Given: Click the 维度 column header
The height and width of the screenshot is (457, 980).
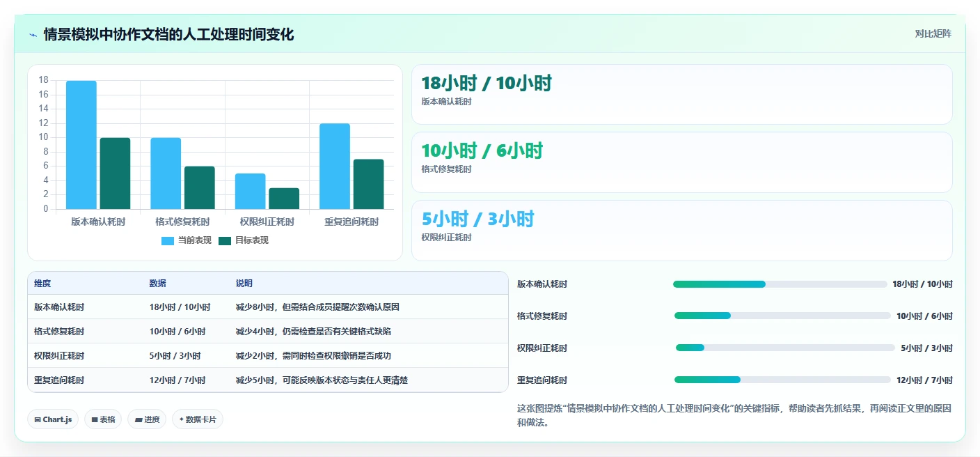Looking at the screenshot, I should tap(42, 284).
